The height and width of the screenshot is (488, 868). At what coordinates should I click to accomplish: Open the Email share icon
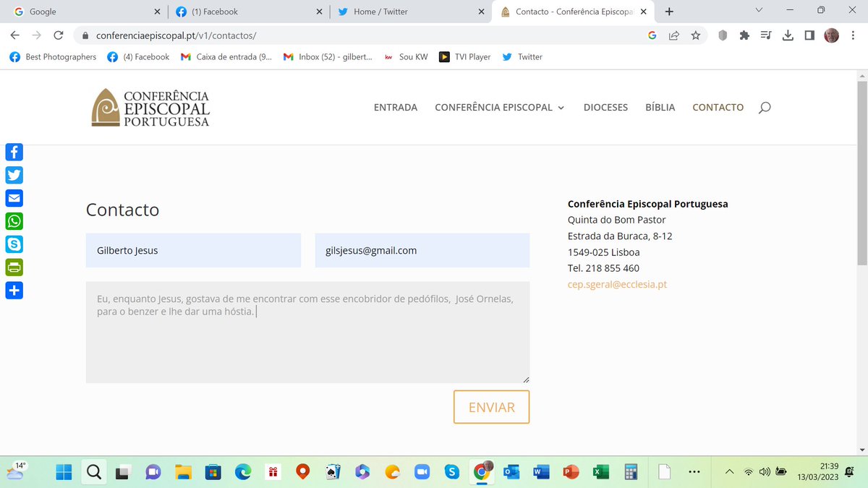pos(14,198)
